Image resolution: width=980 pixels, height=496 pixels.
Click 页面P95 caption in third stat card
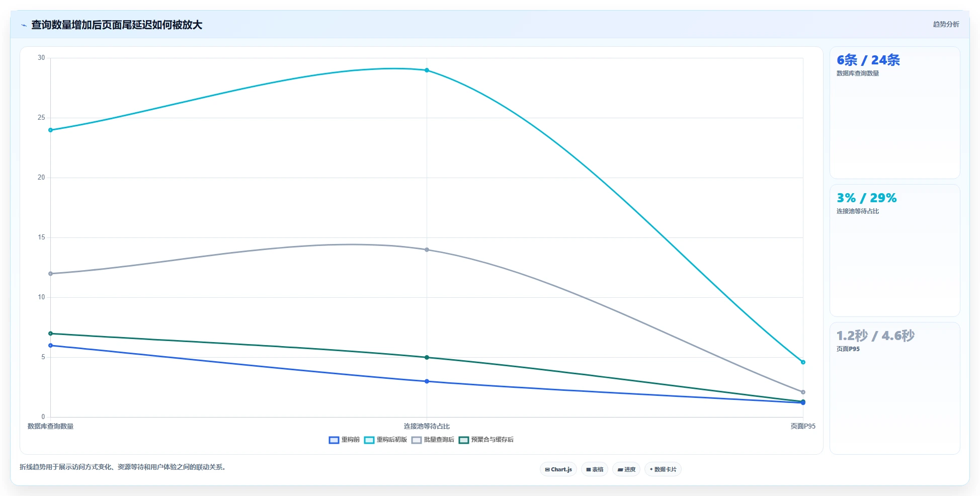tap(848, 349)
